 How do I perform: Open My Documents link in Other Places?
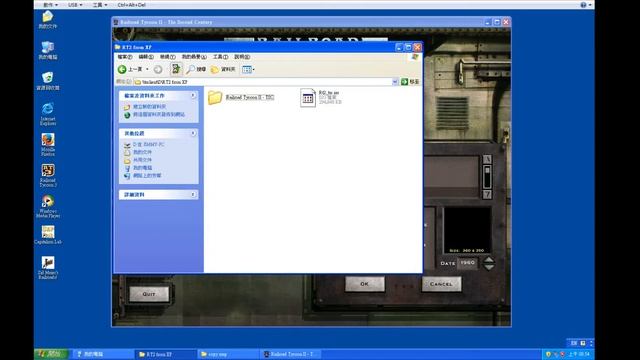(142, 152)
